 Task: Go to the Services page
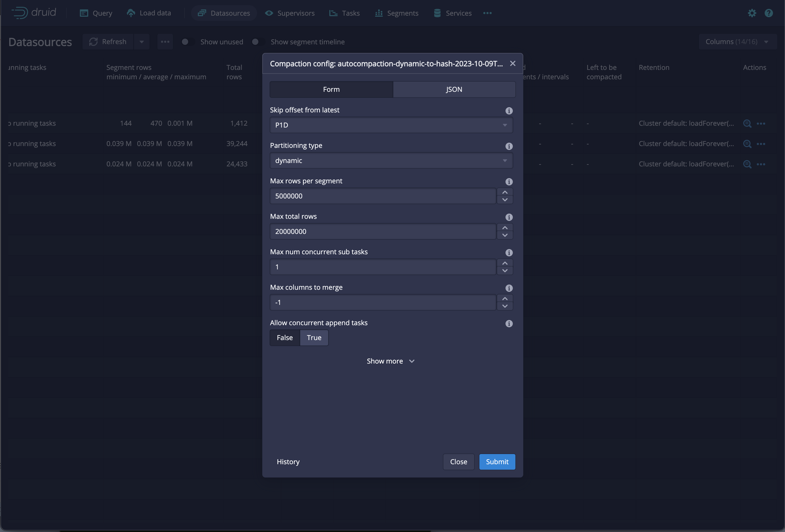click(458, 13)
